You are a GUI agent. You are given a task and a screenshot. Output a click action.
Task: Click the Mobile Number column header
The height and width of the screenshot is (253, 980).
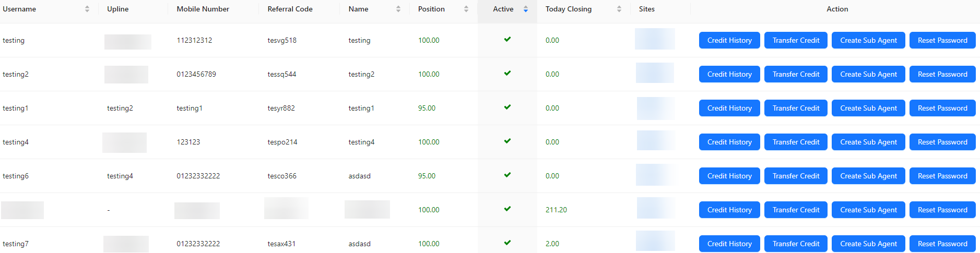point(203,9)
